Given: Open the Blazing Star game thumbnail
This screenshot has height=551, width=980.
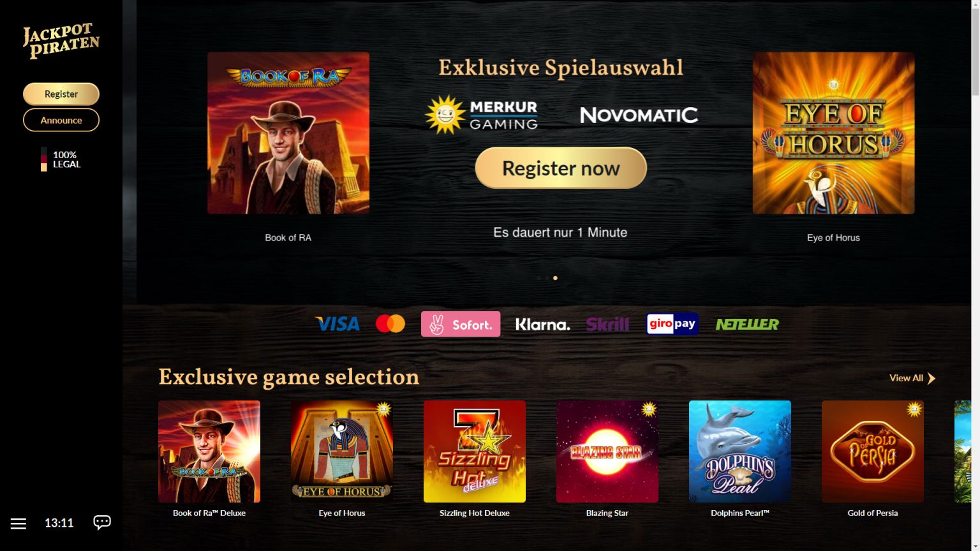Looking at the screenshot, I should pyautogui.click(x=607, y=452).
